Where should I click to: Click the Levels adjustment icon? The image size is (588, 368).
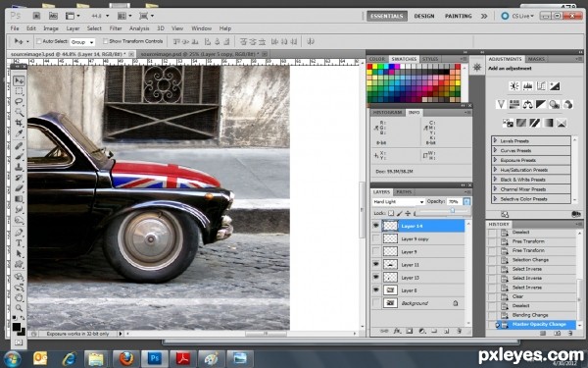point(527,86)
